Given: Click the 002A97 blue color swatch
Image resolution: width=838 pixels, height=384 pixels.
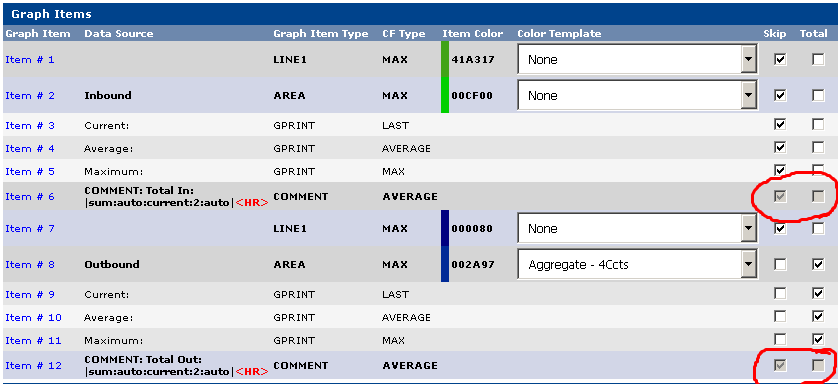Looking at the screenshot, I should click(x=445, y=264).
